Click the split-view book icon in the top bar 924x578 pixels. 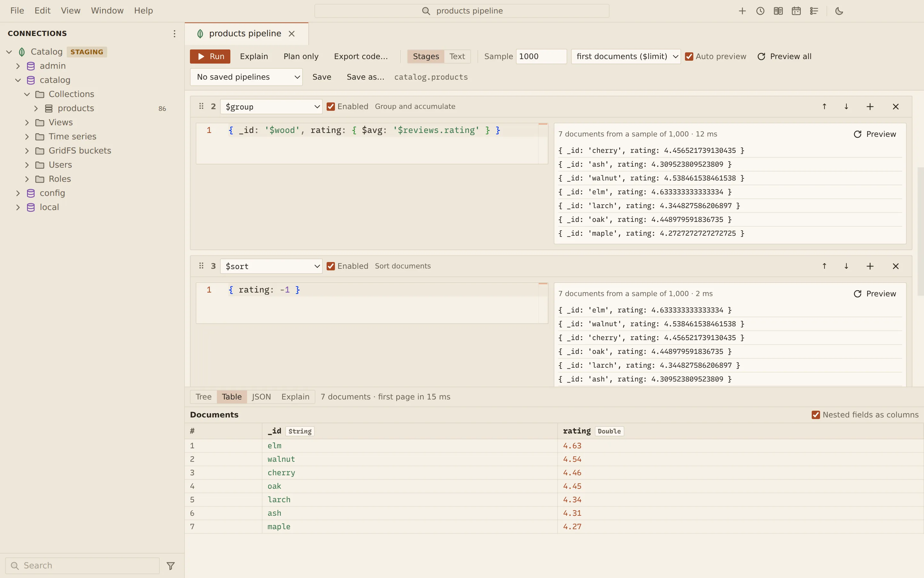pos(778,11)
